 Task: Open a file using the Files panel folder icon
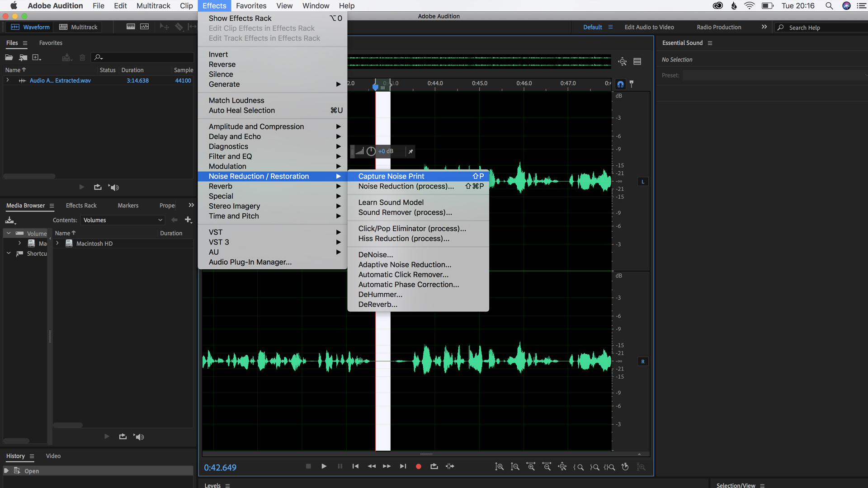[9, 57]
